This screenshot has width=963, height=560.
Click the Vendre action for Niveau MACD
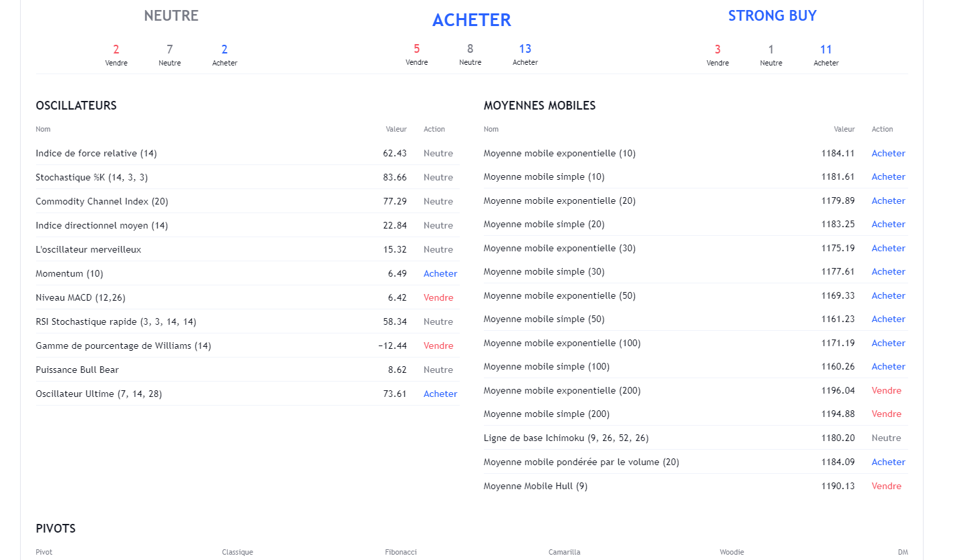[438, 297]
